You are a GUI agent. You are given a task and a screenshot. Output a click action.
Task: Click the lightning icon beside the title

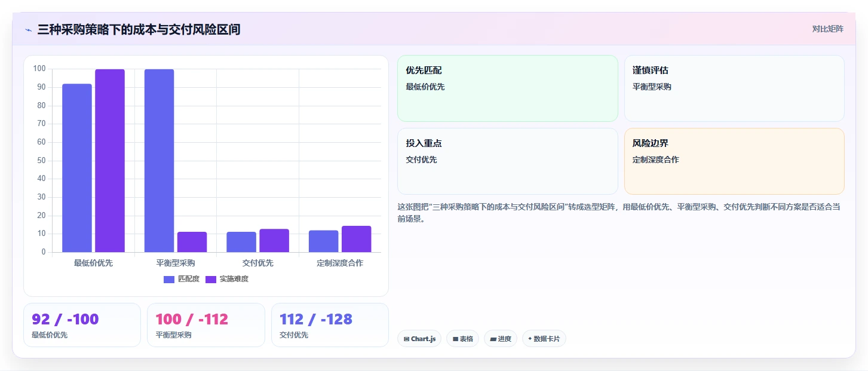click(28, 30)
